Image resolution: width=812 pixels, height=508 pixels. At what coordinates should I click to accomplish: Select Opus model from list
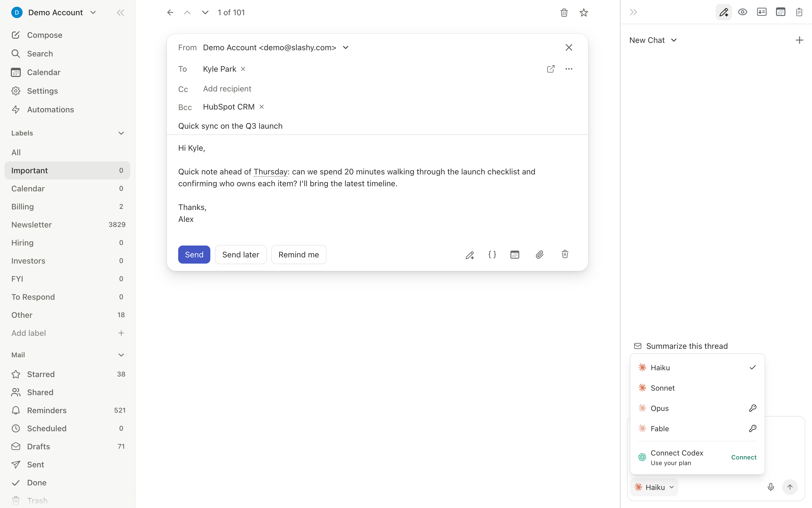(697, 409)
